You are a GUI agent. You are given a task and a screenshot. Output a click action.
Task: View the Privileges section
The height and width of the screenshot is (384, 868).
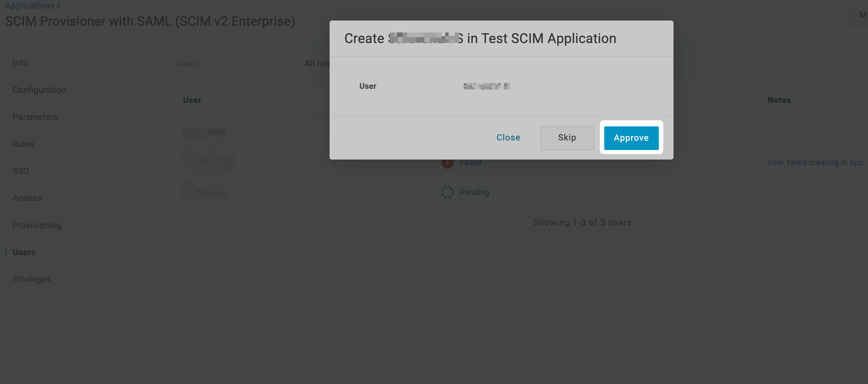pos(31,279)
